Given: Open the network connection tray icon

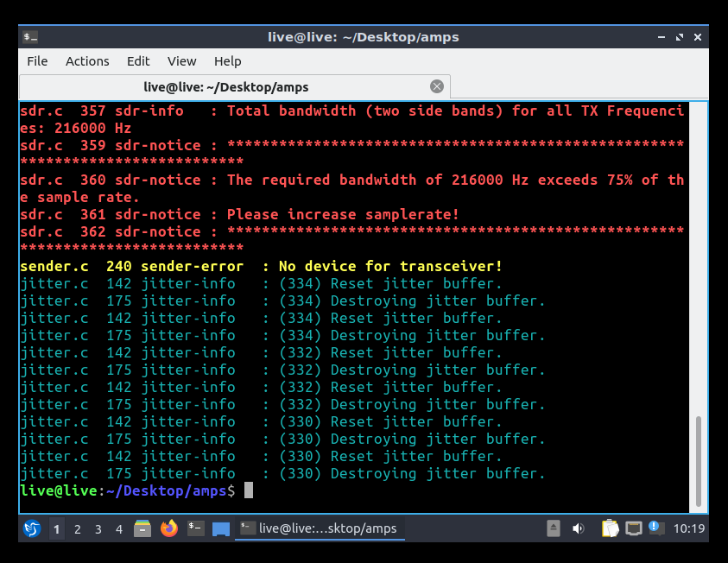Looking at the screenshot, I should [634, 528].
